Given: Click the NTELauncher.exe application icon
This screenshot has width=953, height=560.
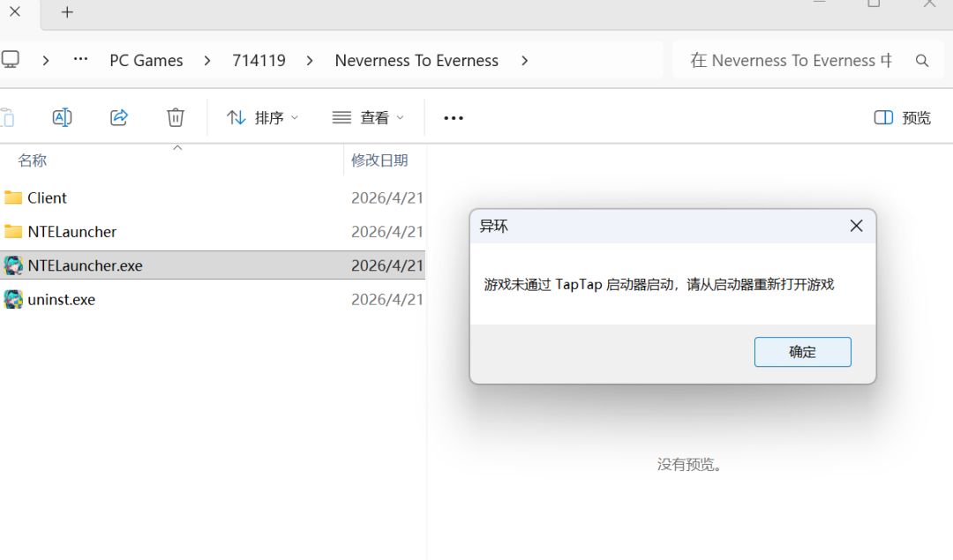Looking at the screenshot, I should (x=13, y=265).
